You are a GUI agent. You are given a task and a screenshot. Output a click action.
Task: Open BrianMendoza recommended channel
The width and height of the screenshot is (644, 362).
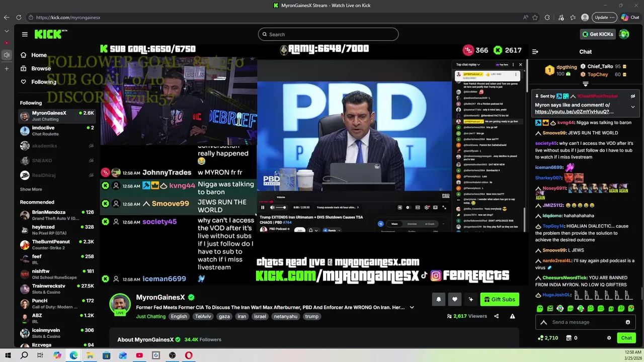(x=57, y=215)
